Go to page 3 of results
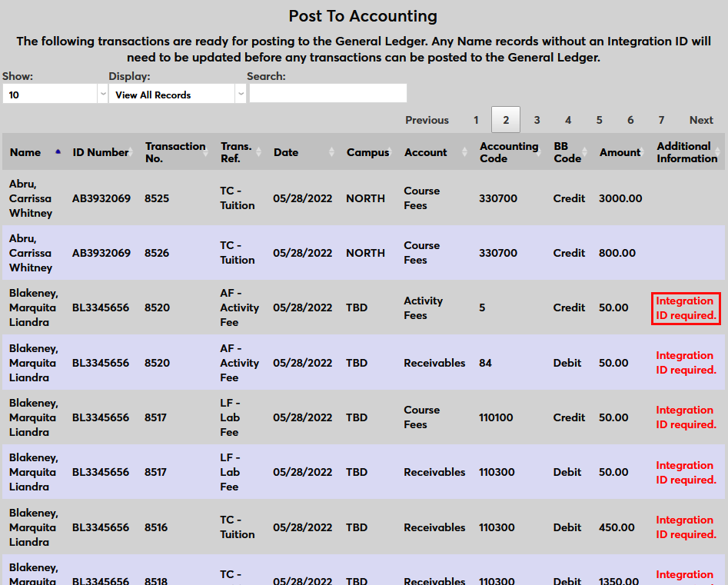Screen dimensions: 728x585 click(x=537, y=120)
